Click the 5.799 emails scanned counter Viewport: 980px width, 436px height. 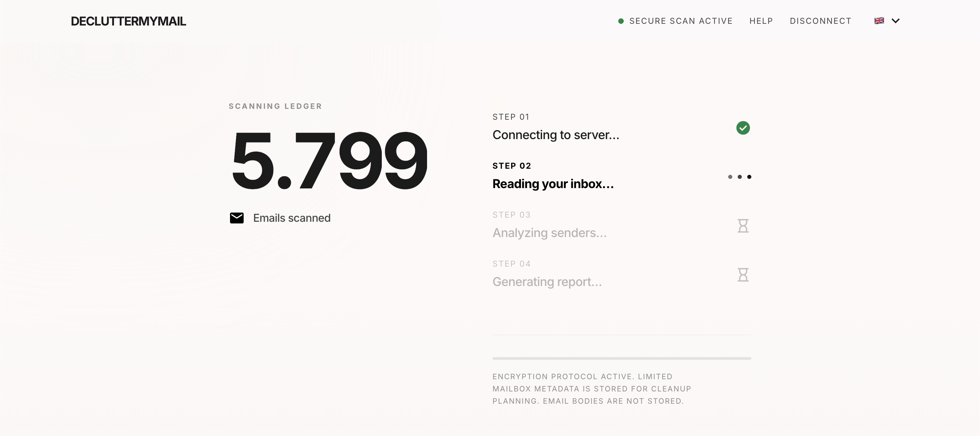click(329, 160)
